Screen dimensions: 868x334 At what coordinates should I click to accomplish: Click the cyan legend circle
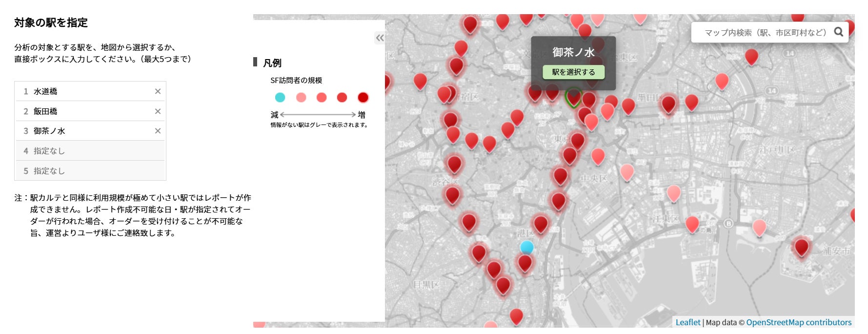[280, 97]
